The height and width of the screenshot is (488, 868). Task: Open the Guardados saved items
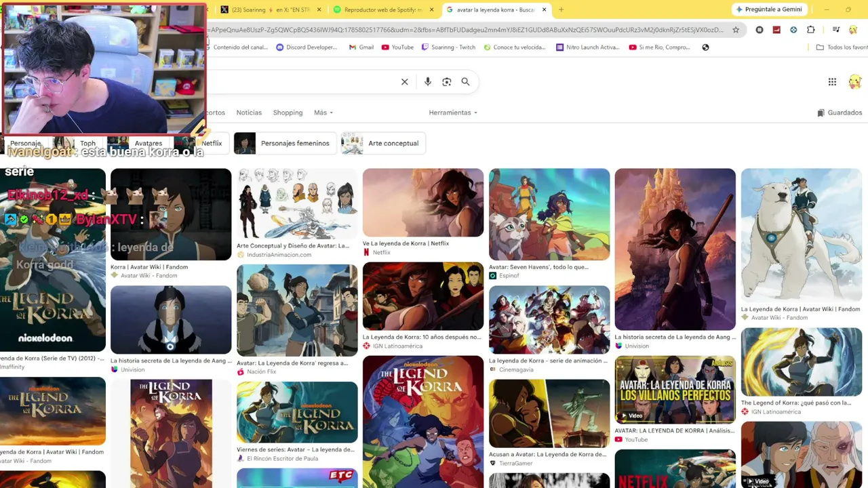(840, 113)
